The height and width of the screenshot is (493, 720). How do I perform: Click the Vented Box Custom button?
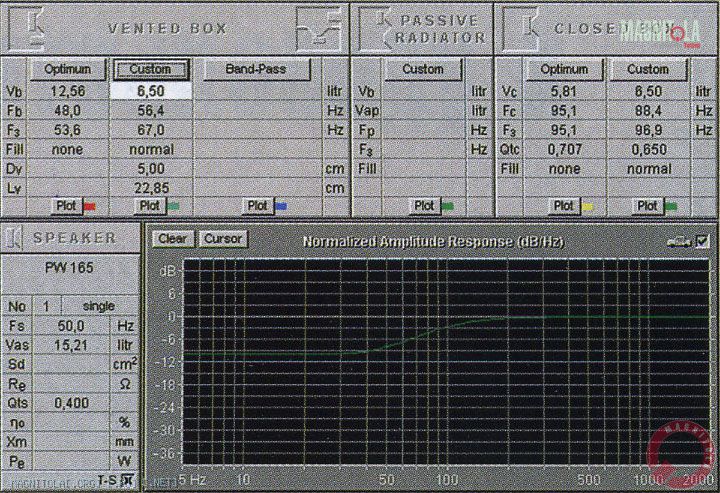point(151,69)
